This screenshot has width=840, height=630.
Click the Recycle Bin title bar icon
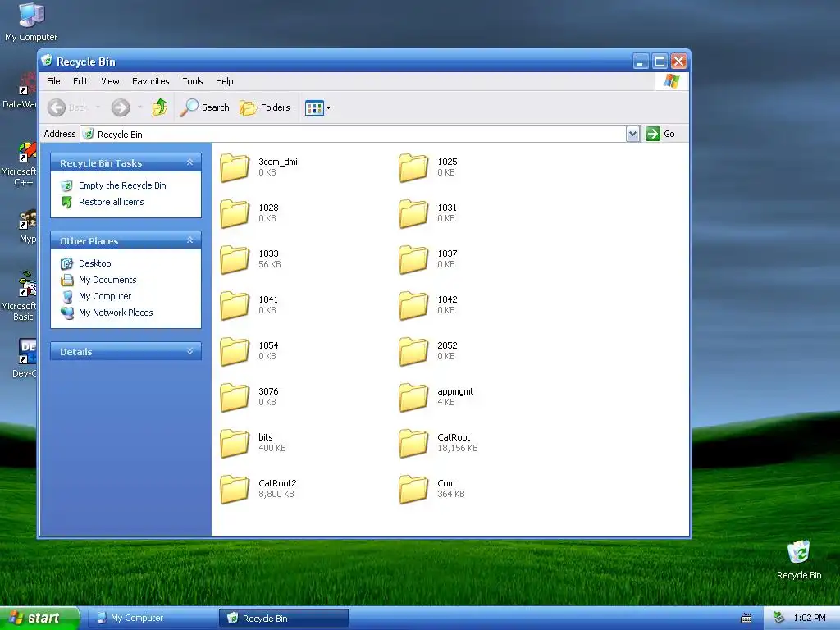click(47, 61)
